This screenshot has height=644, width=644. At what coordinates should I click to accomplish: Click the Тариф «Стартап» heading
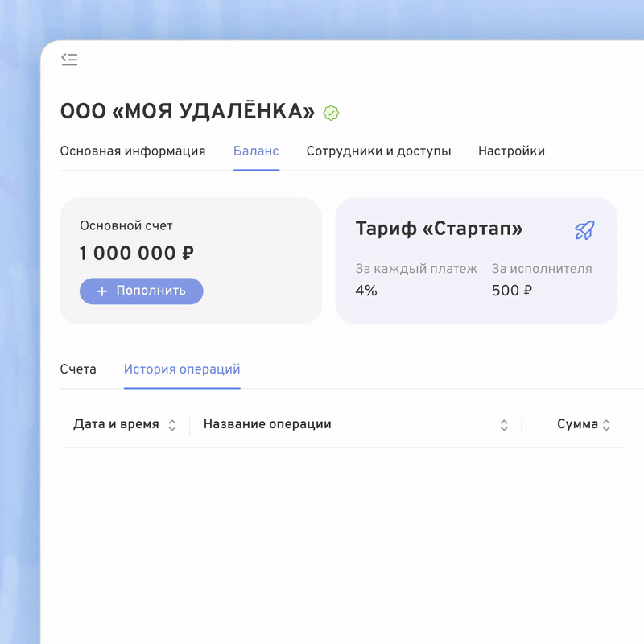[x=439, y=229]
